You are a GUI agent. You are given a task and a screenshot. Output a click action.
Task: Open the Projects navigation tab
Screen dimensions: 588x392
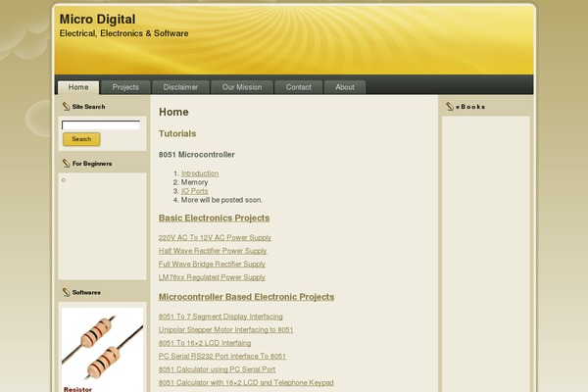tap(125, 87)
